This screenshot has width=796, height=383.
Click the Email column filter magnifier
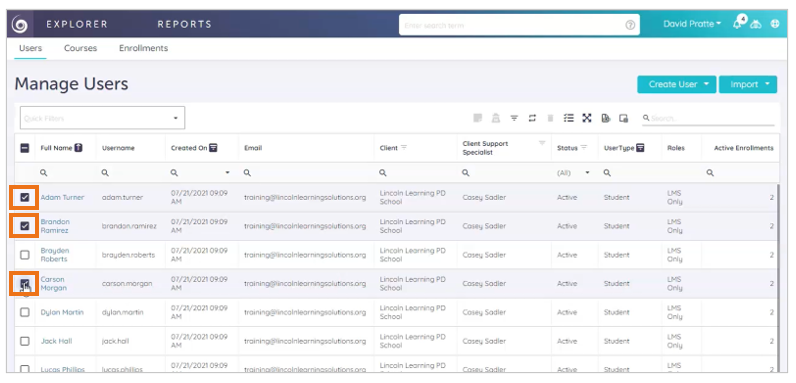point(247,173)
